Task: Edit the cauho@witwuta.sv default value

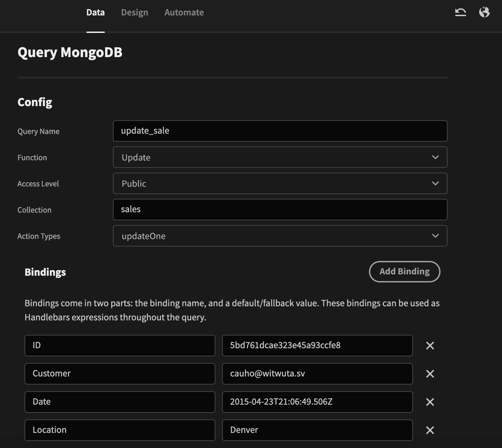Action: pos(317,374)
